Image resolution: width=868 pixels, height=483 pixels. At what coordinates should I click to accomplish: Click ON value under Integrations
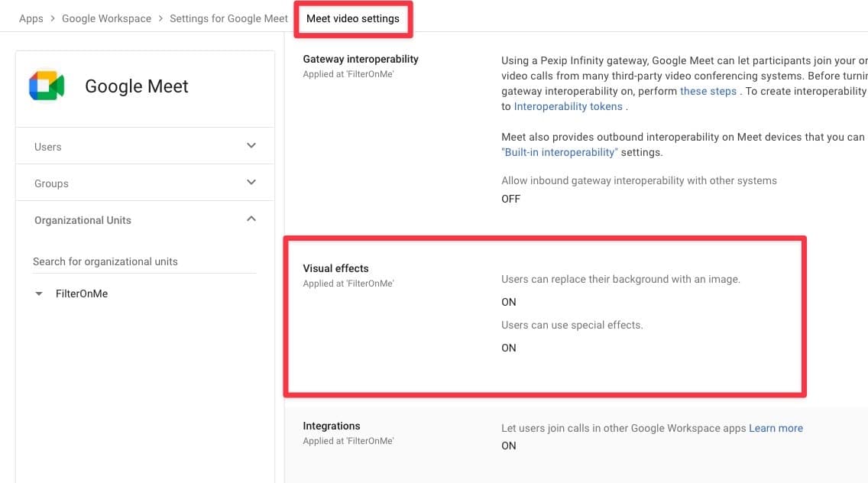click(x=509, y=446)
